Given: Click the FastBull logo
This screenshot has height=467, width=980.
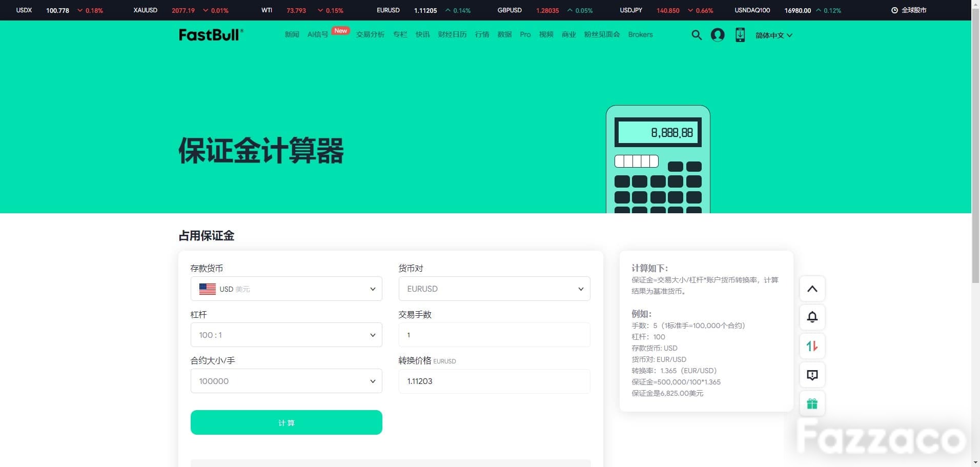Looking at the screenshot, I should click(211, 35).
